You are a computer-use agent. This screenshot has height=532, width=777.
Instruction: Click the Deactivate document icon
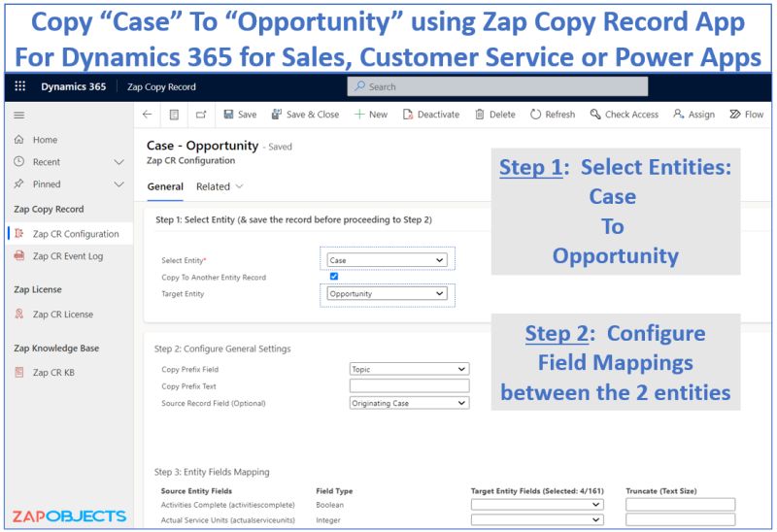(x=408, y=115)
